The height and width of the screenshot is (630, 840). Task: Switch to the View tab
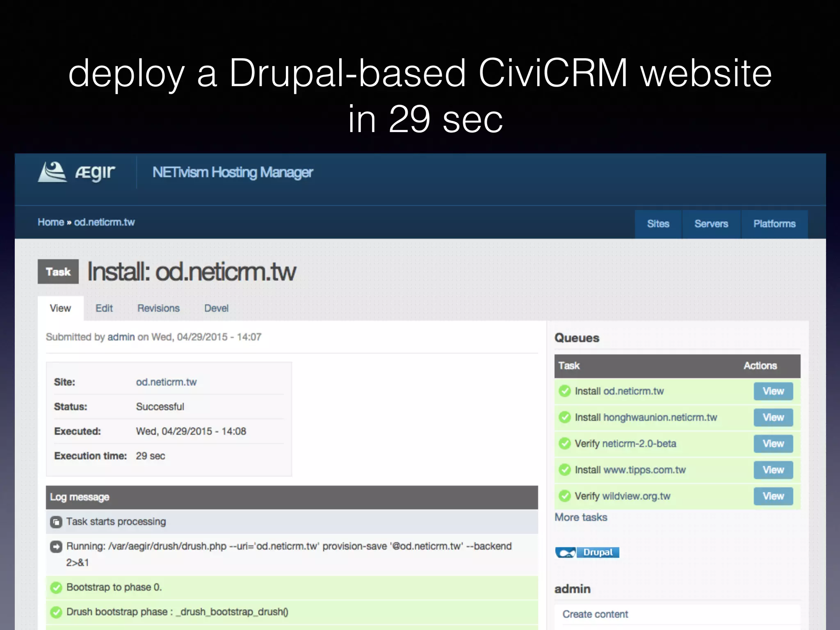pos(60,308)
